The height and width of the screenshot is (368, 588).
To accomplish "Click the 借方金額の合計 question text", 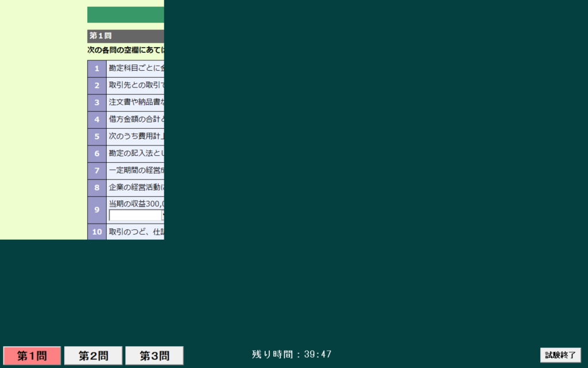I will (136, 120).
